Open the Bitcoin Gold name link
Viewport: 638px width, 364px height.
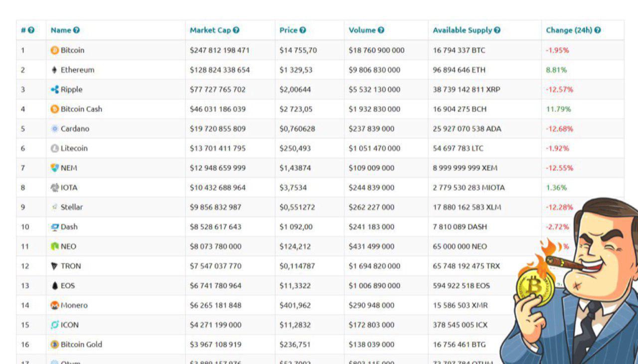[81, 345]
